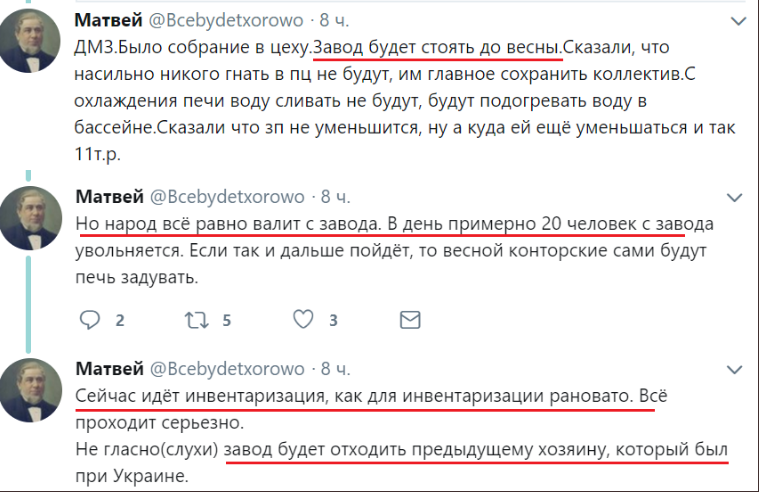Retweet the second tweet
This screenshot has height=492, width=759.
(200, 320)
